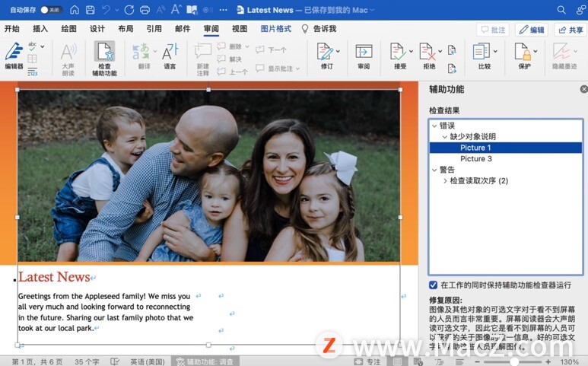
Task: Click the 编辑 Editing mode button
Action: pos(532,30)
